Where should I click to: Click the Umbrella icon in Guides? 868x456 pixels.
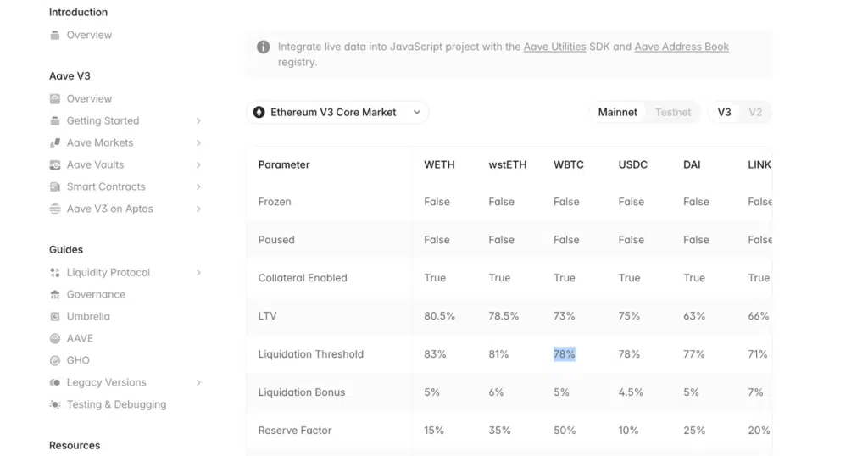55,316
